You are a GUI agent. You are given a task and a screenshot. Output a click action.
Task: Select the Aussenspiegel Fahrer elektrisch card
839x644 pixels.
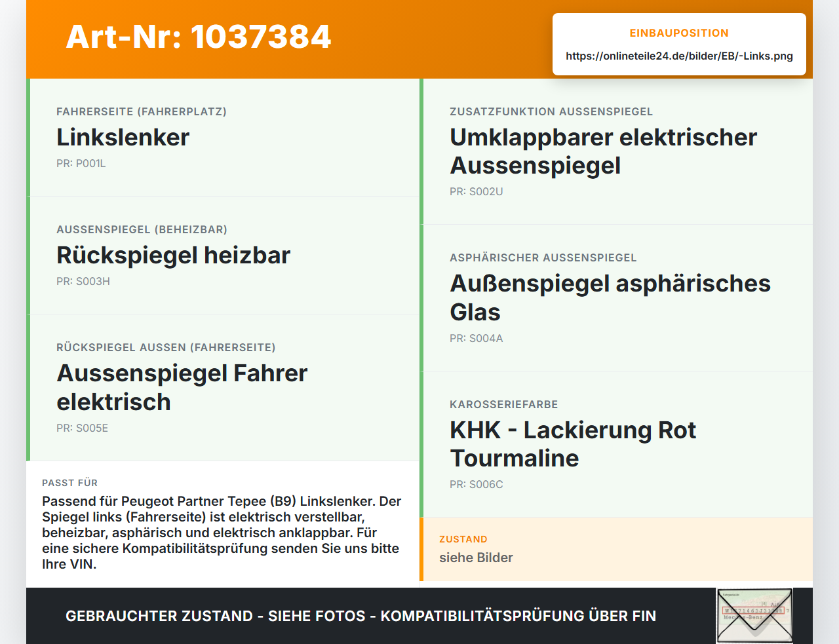[x=223, y=388]
